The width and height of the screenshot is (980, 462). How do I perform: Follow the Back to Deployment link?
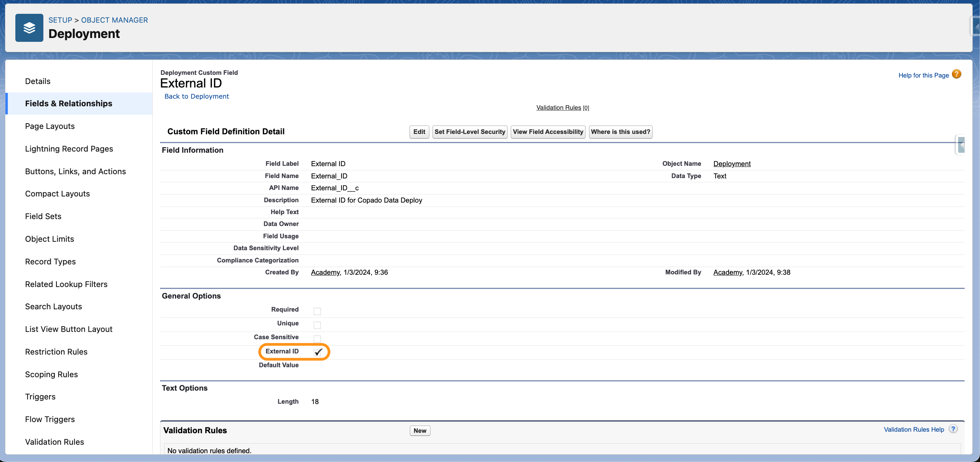tap(196, 96)
